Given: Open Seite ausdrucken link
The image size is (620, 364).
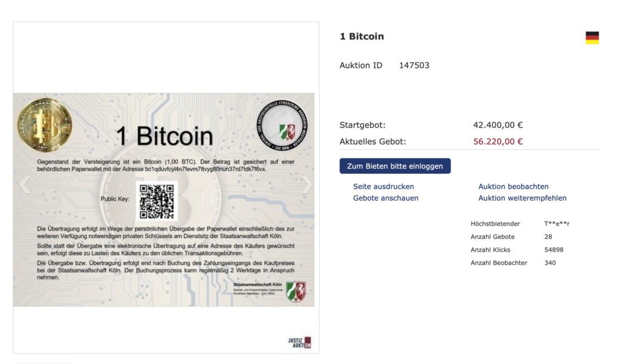Looking at the screenshot, I should (x=383, y=186).
